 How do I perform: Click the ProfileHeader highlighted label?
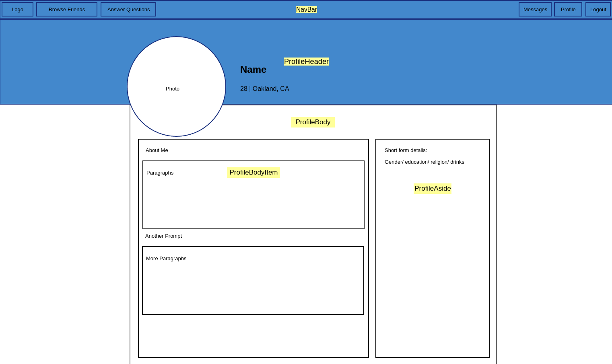pyautogui.click(x=306, y=62)
